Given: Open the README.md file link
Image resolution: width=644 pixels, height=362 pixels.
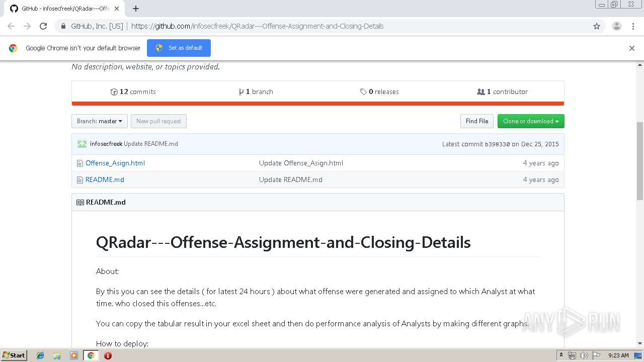Looking at the screenshot, I should pos(105,179).
